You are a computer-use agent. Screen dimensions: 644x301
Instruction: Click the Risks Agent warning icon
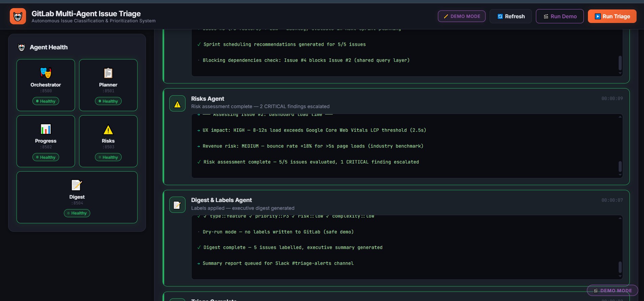pos(177,103)
